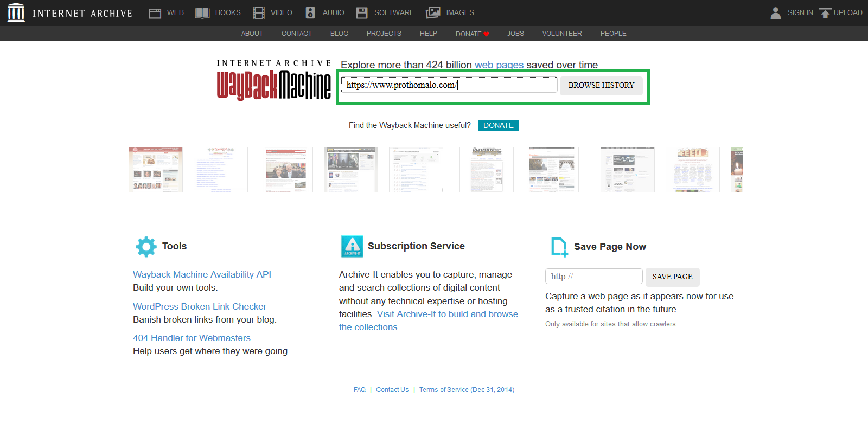868x424 pixels.
Task: Click the Upload arrow icon
Action: tap(825, 13)
